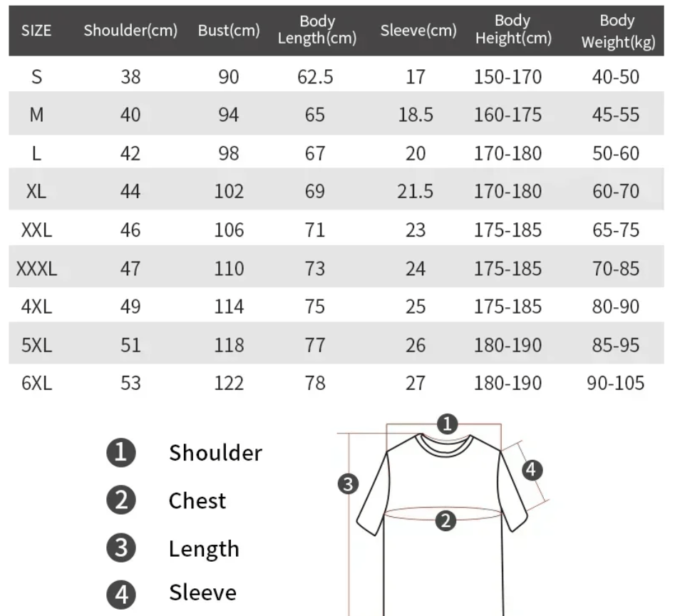Click the Chest text label in the legend
The width and height of the screenshot is (680, 616).
click(197, 500)
